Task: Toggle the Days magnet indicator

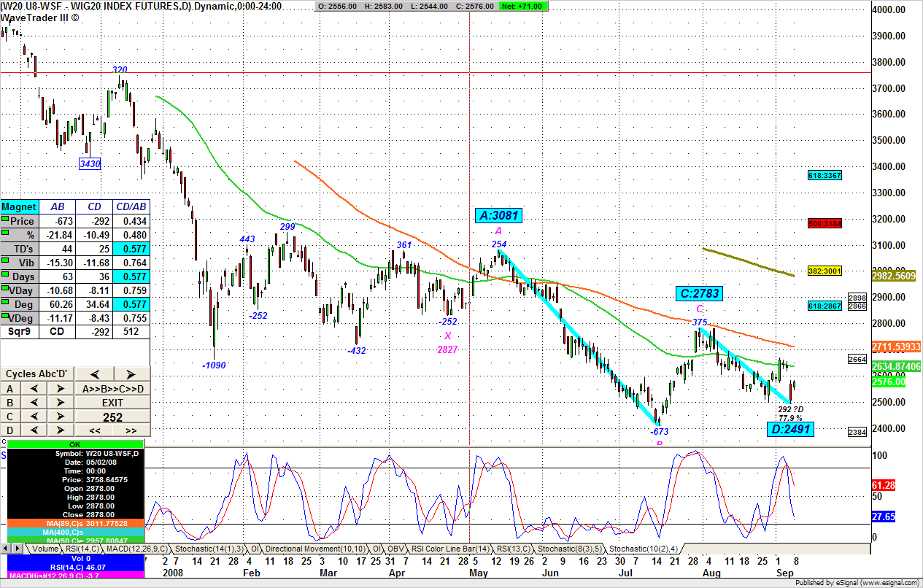Action: (5, 274)
